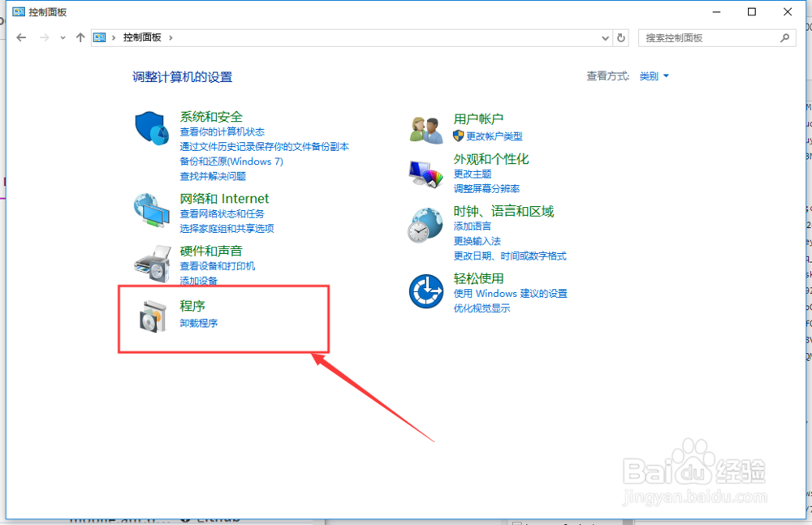The image size is (812, 525).
Task: Click the up arrow navigation control
Action: tap(80, 37)
